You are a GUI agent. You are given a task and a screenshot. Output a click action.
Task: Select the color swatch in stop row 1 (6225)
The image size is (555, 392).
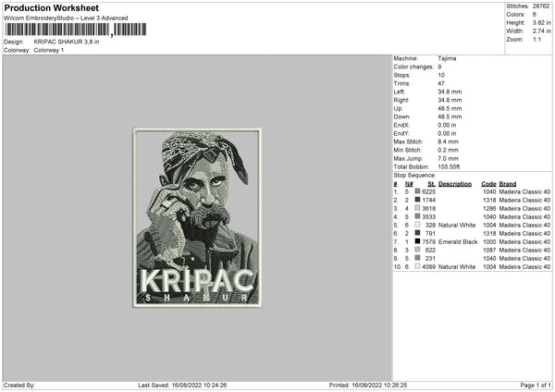[417, 191]
